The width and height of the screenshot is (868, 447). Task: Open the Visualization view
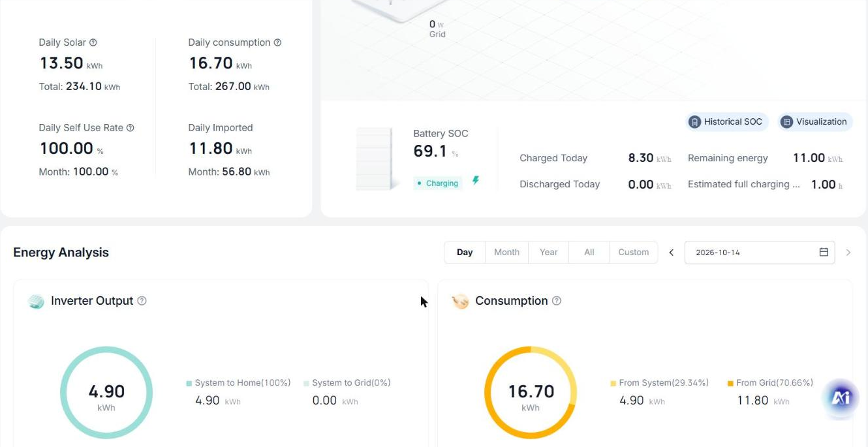(815, 121)
